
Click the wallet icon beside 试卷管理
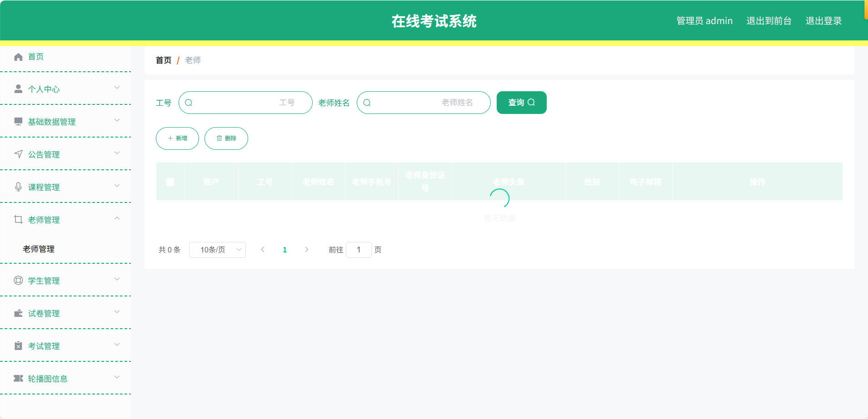18,313
